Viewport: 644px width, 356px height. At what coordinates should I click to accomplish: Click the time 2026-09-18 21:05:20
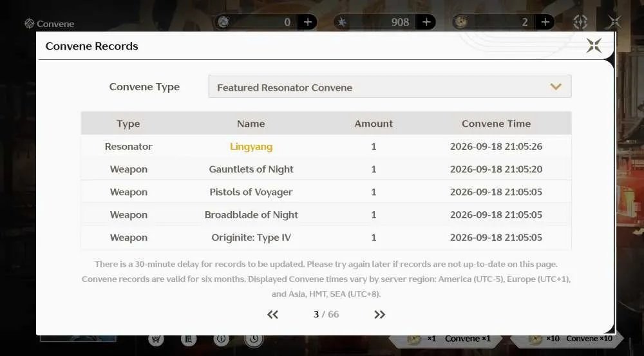click(x=496, y=169)
